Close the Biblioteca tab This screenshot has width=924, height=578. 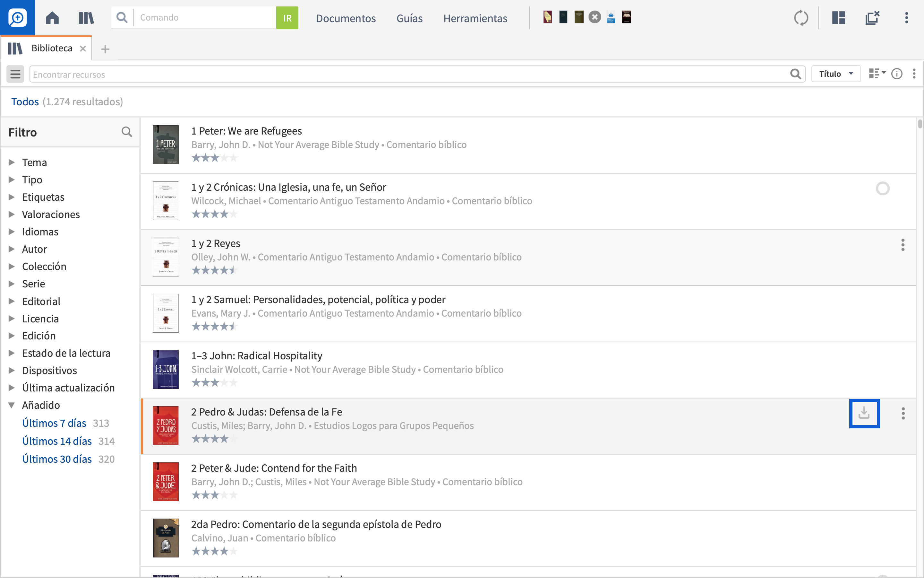tap(83, 49)
